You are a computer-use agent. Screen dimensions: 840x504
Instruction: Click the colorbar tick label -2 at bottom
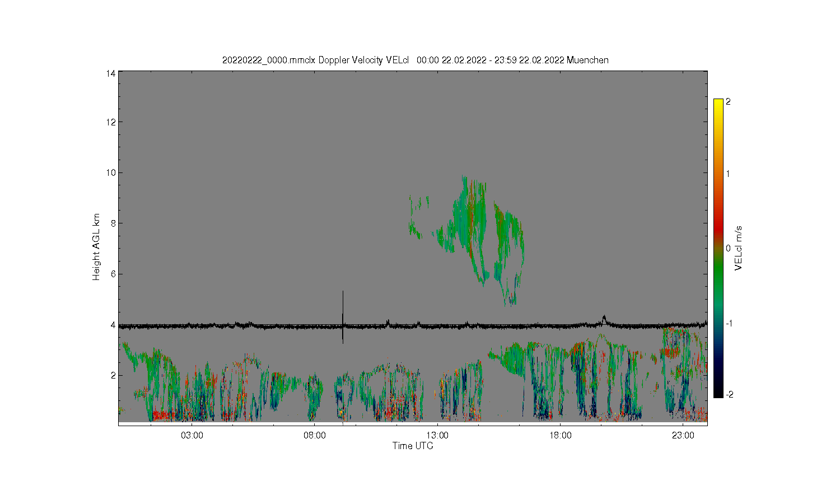click(x=730, y=394)
